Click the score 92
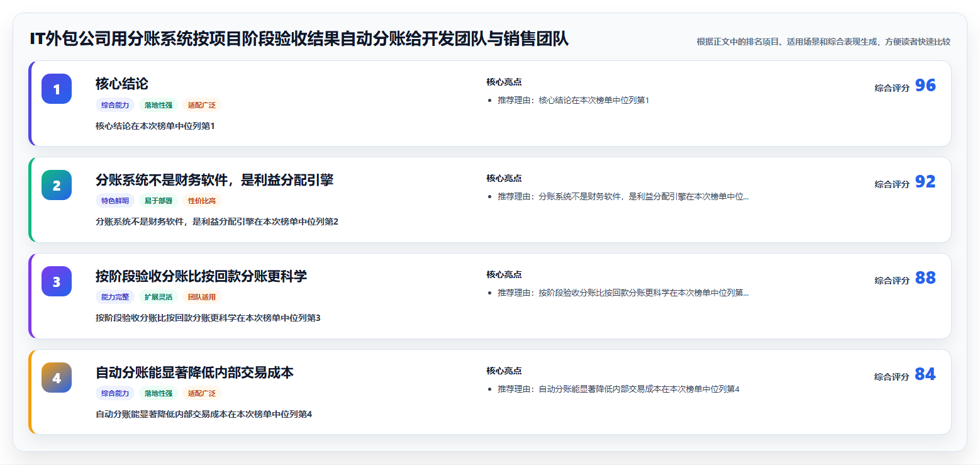 click(925, 182)
